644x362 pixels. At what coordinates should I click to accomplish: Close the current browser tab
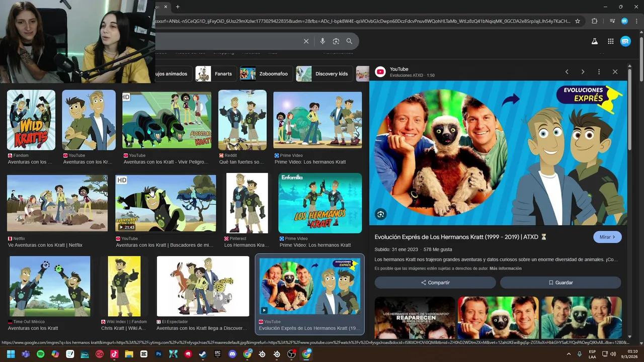coord(166,7)
